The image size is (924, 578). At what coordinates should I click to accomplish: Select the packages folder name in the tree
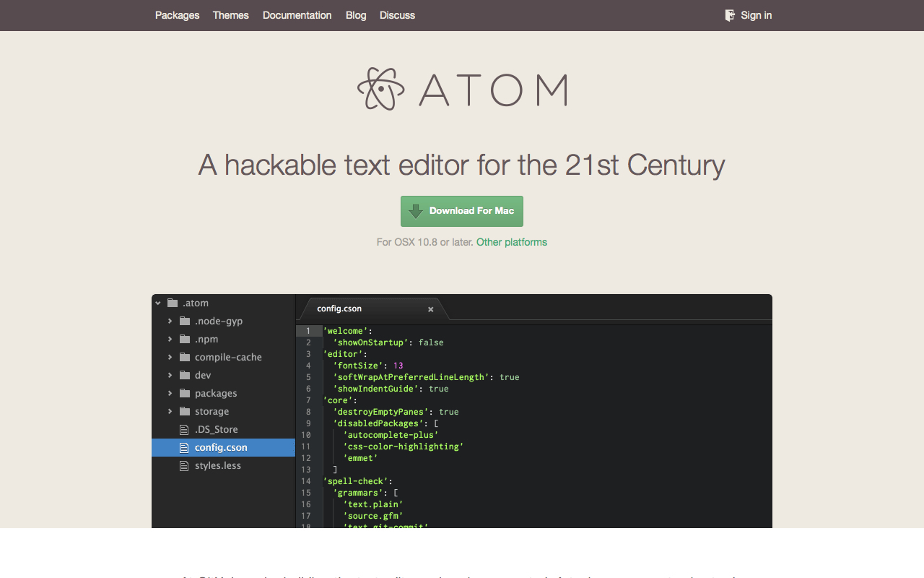click(216, 393)
